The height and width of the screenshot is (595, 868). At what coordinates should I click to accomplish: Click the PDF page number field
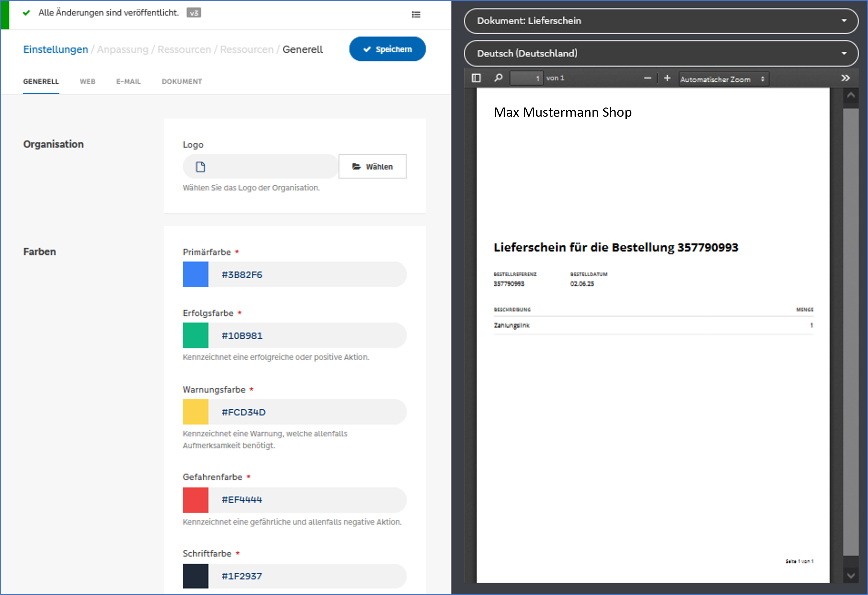527,78
